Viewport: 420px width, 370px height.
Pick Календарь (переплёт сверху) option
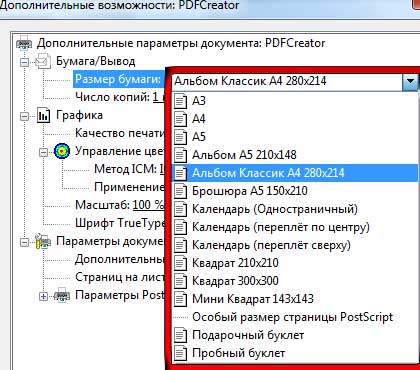pyautogui.click(x=294, y=245)
